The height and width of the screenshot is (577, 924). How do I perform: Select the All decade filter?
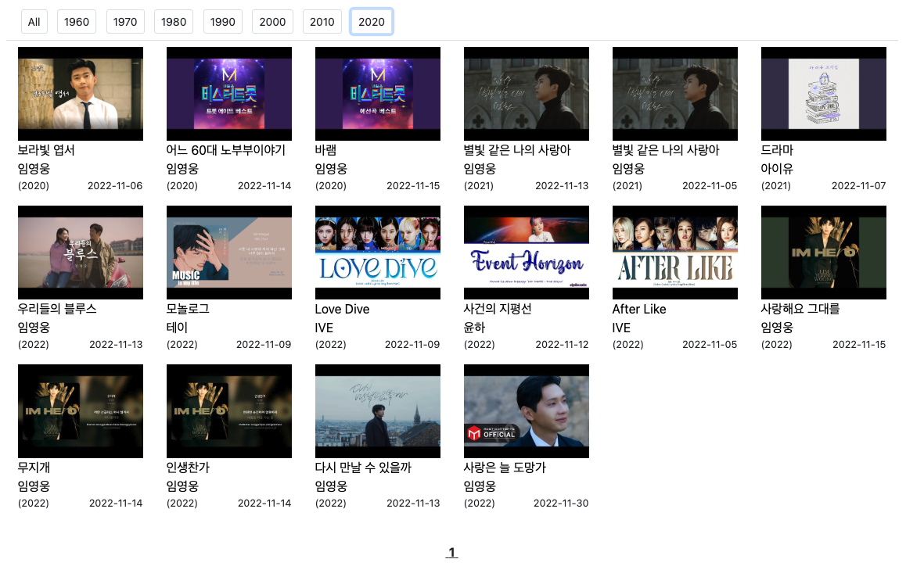[x=34, y=22]
